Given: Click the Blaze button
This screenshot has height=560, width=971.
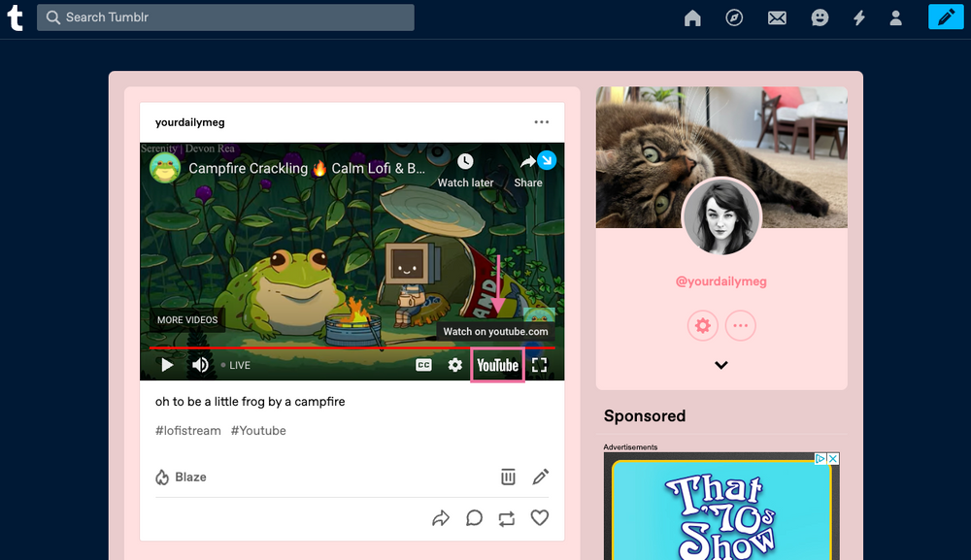Looking at the screenshot, I should [181, 477].
